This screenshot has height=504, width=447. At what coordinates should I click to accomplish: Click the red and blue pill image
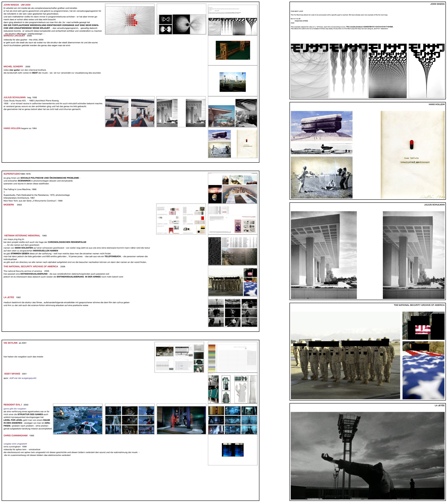pyautogui.click(x=411, y=145)
